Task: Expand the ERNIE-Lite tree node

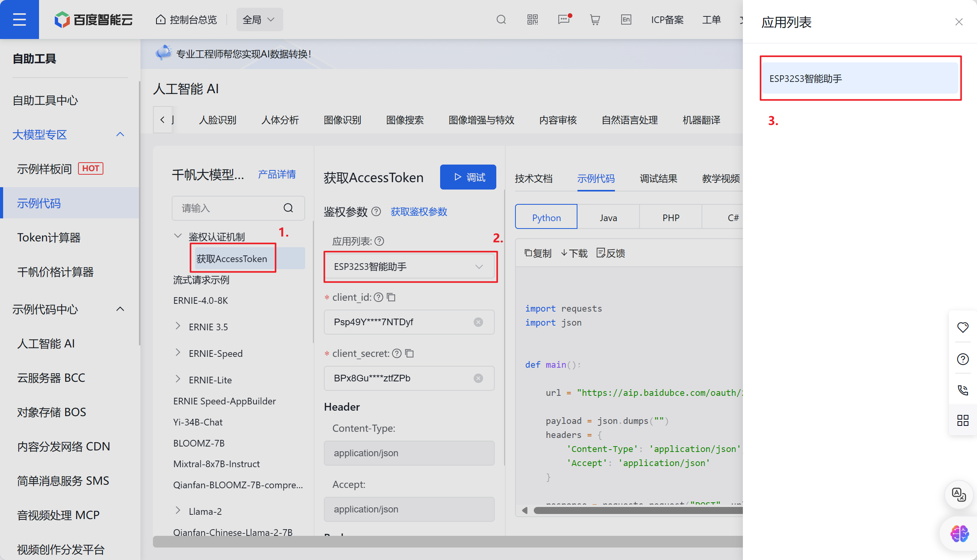Action: tap(178, 379)
